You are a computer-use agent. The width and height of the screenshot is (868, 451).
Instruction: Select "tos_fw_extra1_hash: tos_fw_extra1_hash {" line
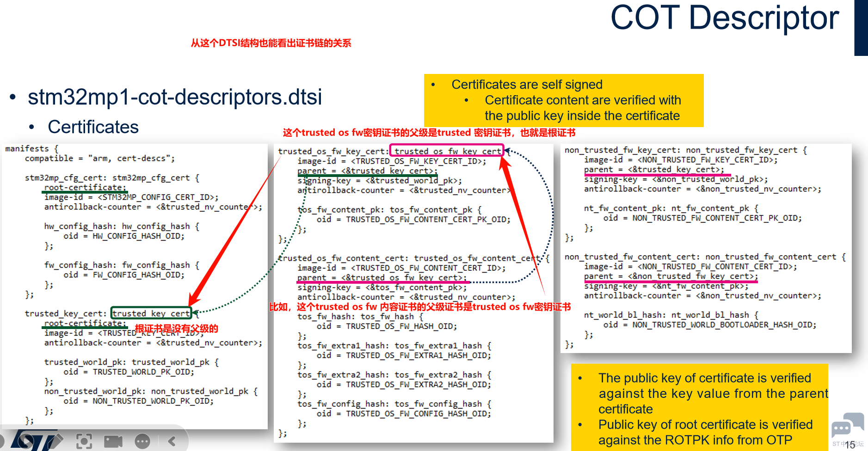click(394, 346)
